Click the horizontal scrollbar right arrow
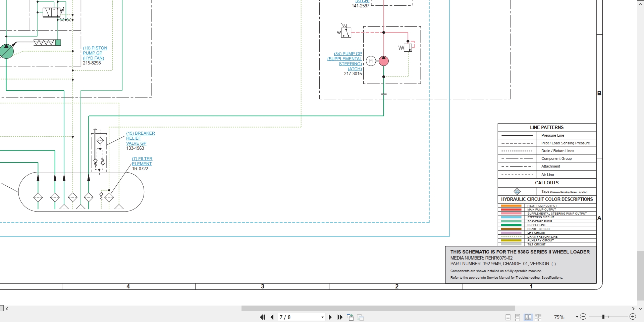 point(633,309)
